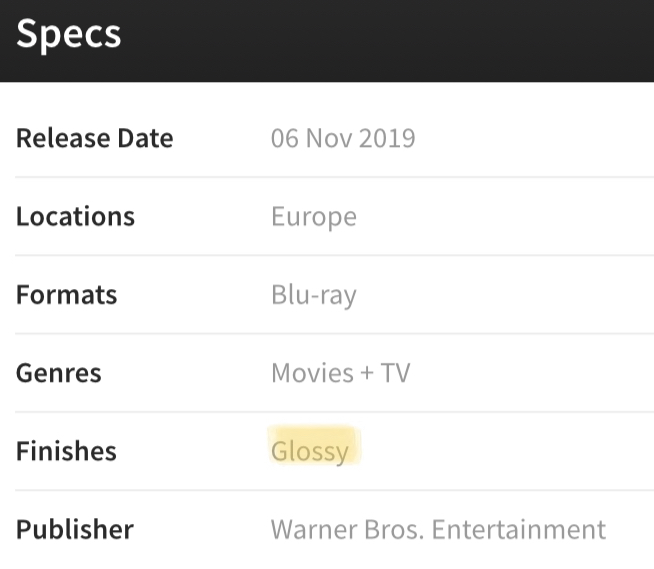This screenshot has height=569, width=654.
Task: Open the Europe location link
Action: pyautogui.click(x=313, y=217)
